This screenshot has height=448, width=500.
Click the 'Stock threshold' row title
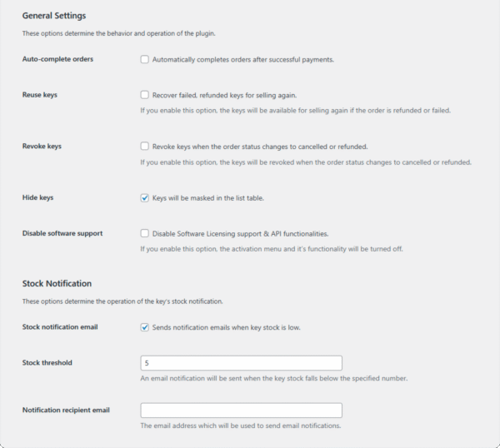pos(47,363)
